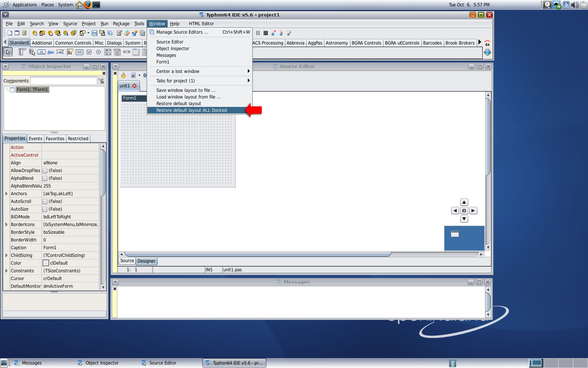Select the TScrollBar component icon
Screen dimensions: 588x368
click(127, 52)
